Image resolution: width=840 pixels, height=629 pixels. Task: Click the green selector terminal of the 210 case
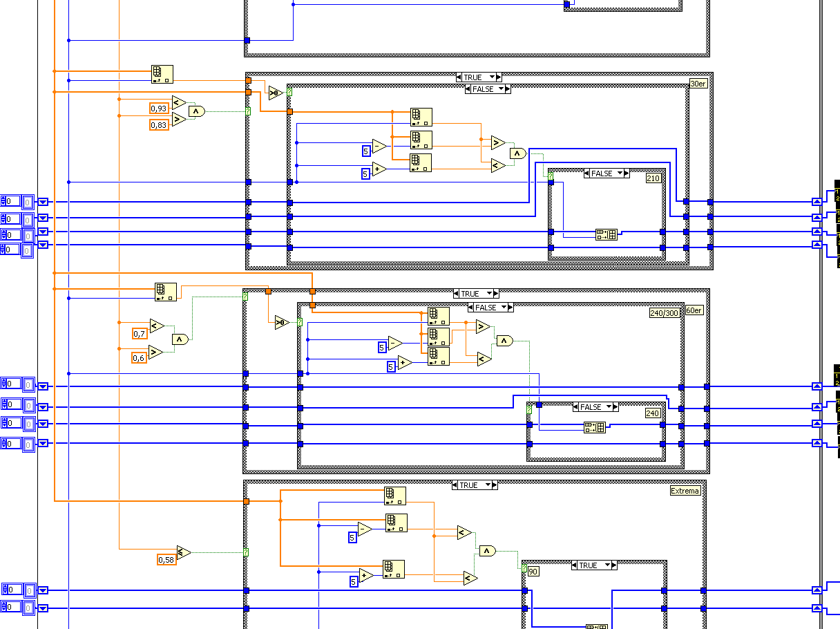(x=551, y=178)
